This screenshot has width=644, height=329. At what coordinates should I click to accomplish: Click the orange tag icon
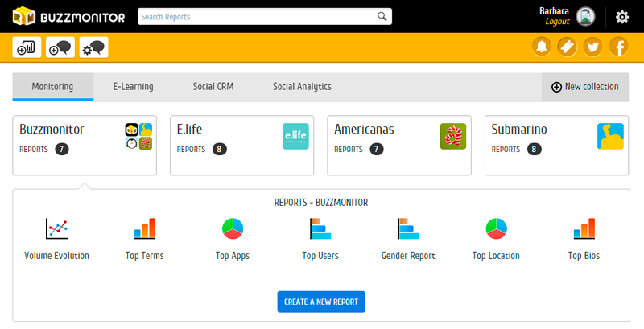point(567,47)
